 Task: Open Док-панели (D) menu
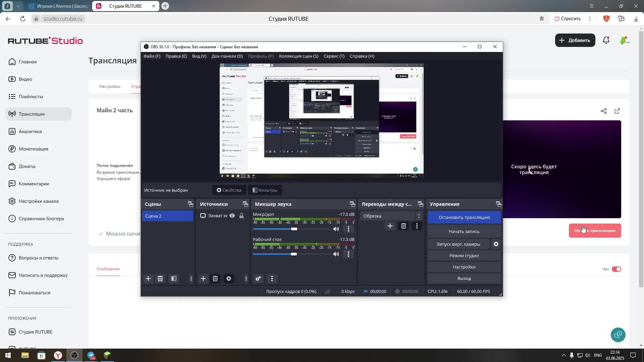(x=227, y=56)
